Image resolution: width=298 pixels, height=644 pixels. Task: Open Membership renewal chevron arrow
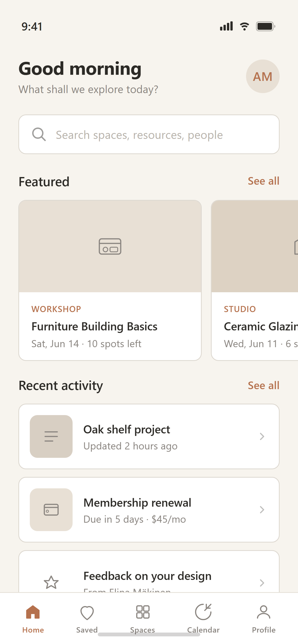262,509
